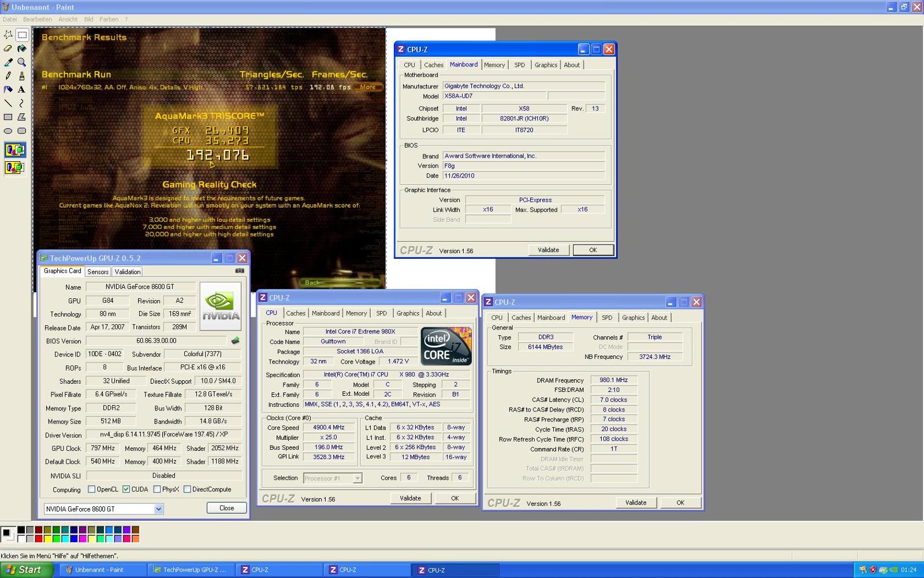This screenshot has height=578, width=924.
Task: Choose the opaque selection mode option
Action: click(15, 150)
